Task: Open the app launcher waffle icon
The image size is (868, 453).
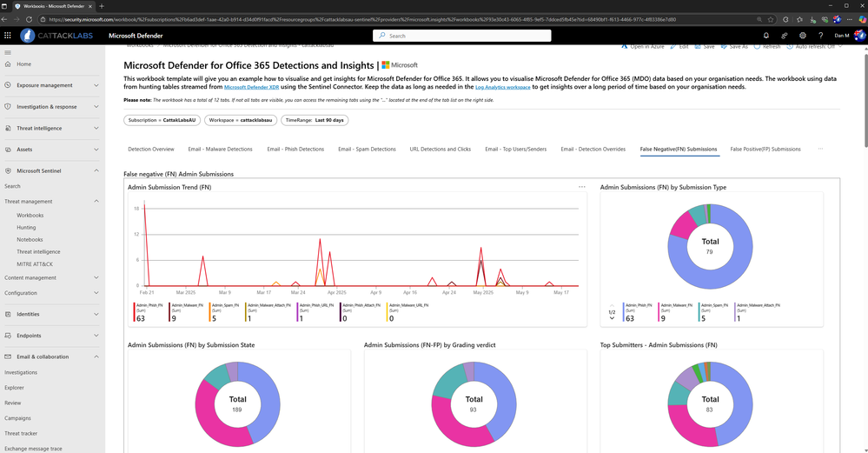Action: pyautogui.click(x=7, y=36)
